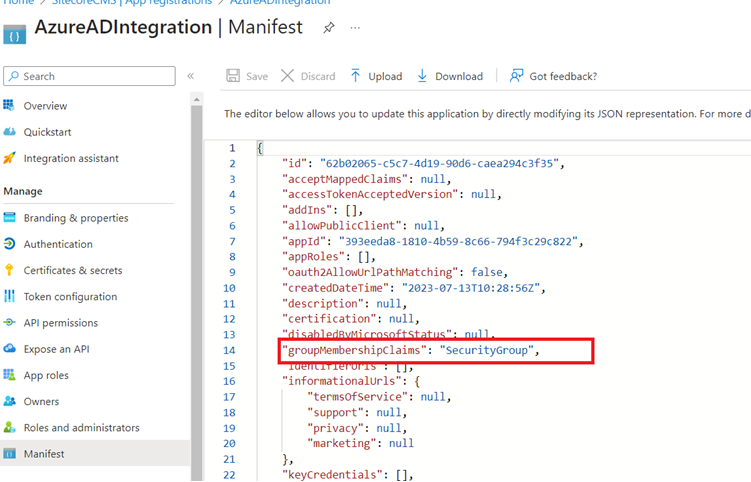
Task: Click the "acceptMappedClaims" key
Action: click(x=345, y=179)
